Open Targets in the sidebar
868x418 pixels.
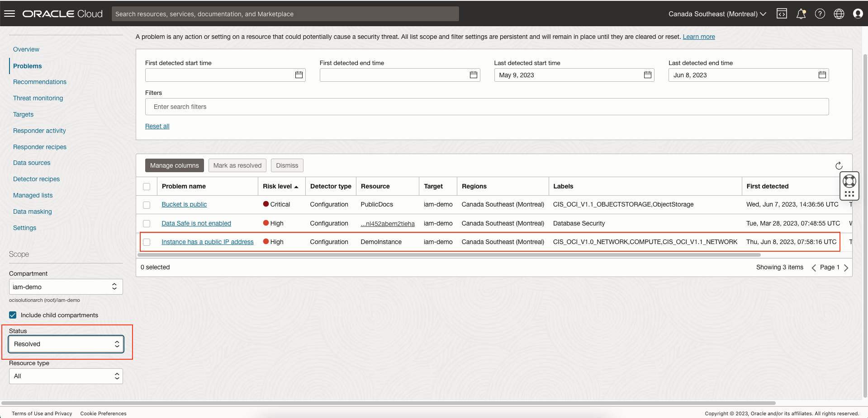tap(24, 114)
